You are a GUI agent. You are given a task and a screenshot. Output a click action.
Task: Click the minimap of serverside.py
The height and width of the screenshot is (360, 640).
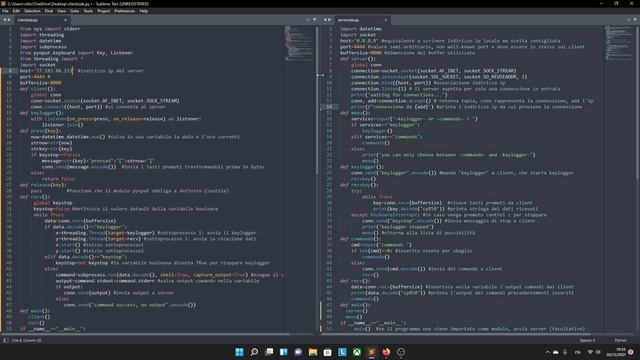pyautogui.click(x=619, y=43)
